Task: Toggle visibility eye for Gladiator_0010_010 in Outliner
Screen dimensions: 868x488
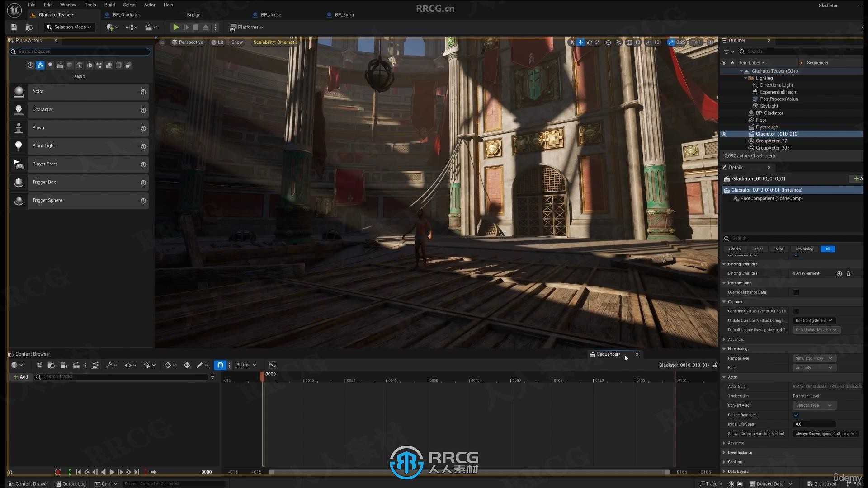Action: pyautogui.click(x=724, y=134)
